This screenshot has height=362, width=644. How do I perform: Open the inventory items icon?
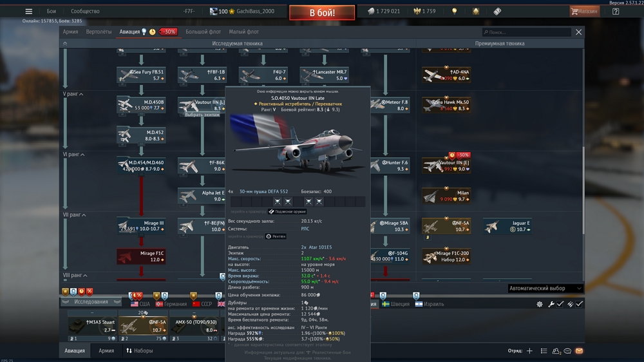pyautogui.click(x=497, y=11)
